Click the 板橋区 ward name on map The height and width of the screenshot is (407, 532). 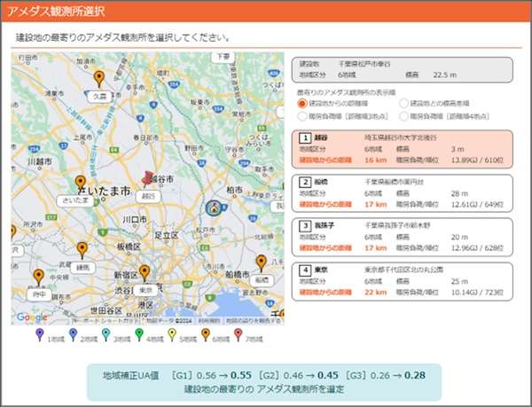(x=129, y=247)
